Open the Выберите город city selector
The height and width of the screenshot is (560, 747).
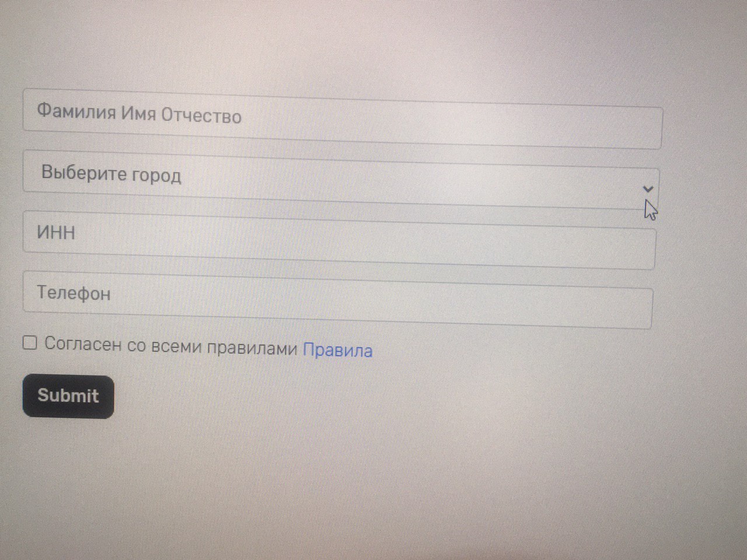click(x=341, y=180)
